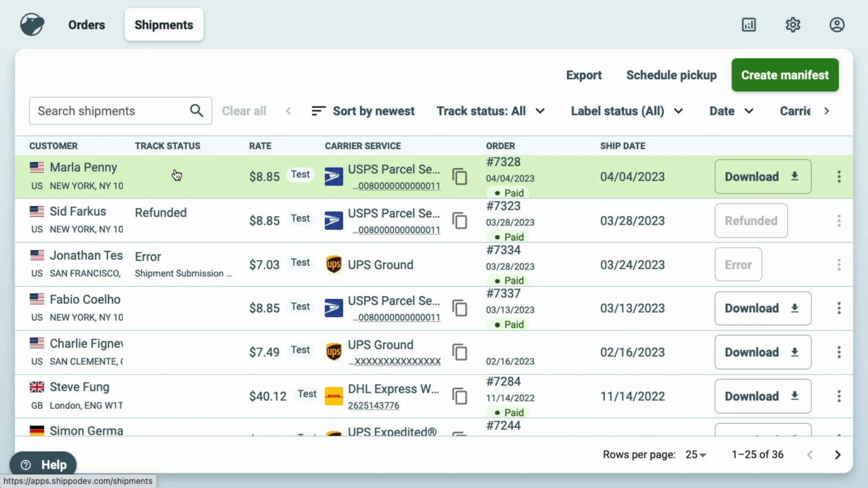Focus the Search shipments field
Viewport: 868px width, 488px height.
pyautogui.click(x=120, y=111)
